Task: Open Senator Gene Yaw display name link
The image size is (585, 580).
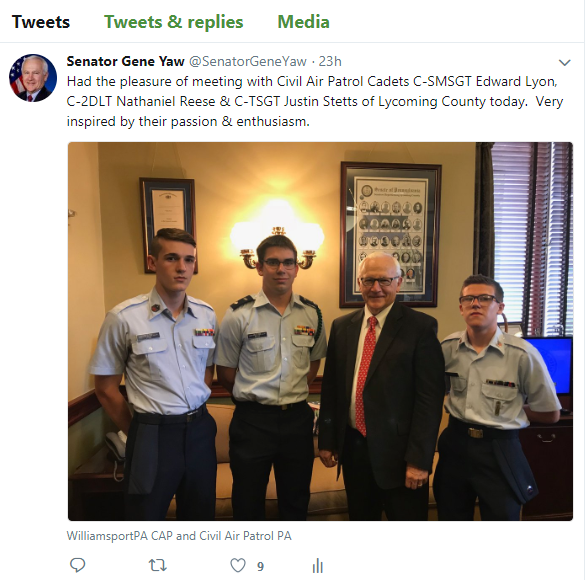Action: tap(125, 61)
